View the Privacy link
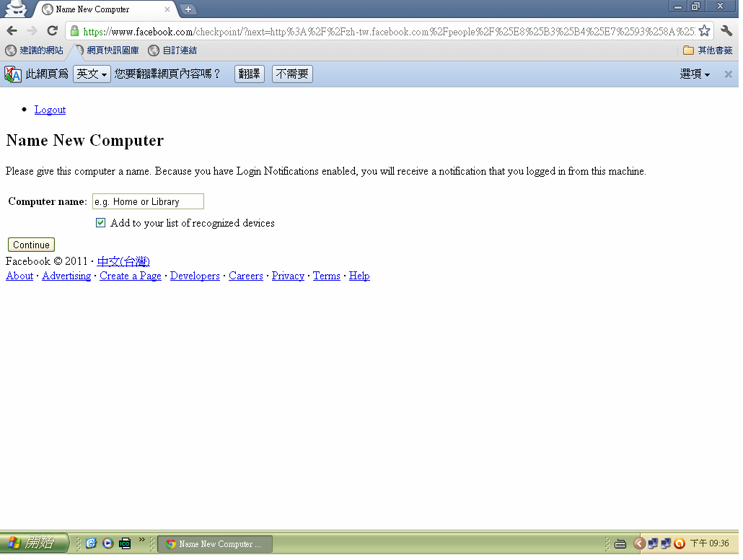Viewport: 743px width, 560px height. 288,276
